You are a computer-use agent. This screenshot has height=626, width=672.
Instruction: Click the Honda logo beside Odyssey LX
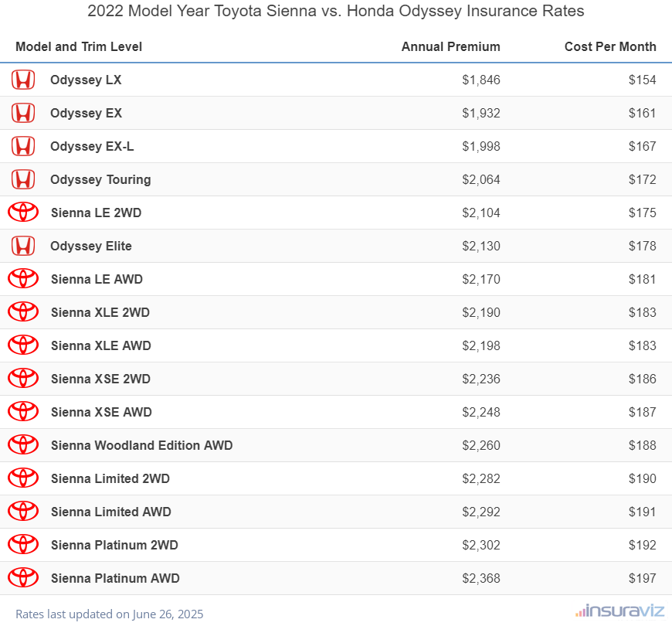click(x=23, y=80)
